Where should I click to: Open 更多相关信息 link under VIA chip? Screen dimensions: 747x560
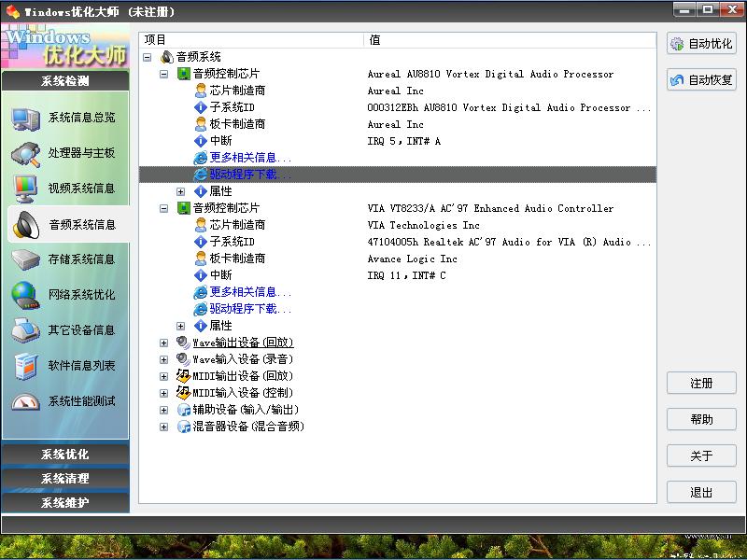pyautogui.click(x=250, y=292)
